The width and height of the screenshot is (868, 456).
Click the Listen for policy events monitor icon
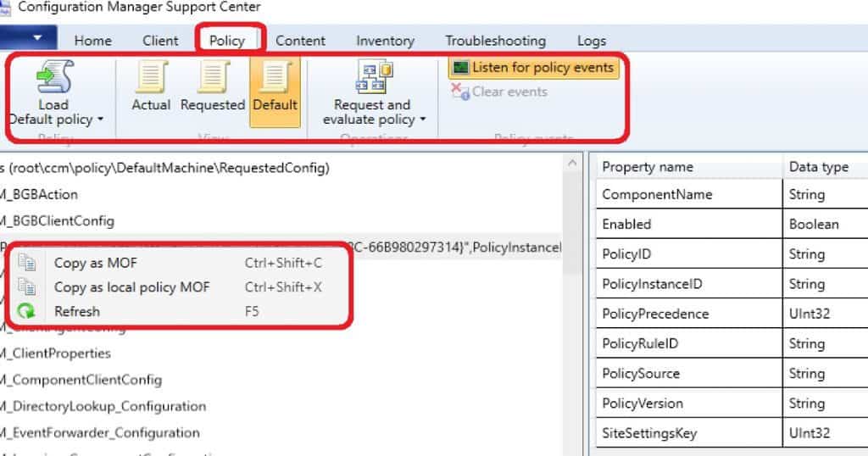460,68
